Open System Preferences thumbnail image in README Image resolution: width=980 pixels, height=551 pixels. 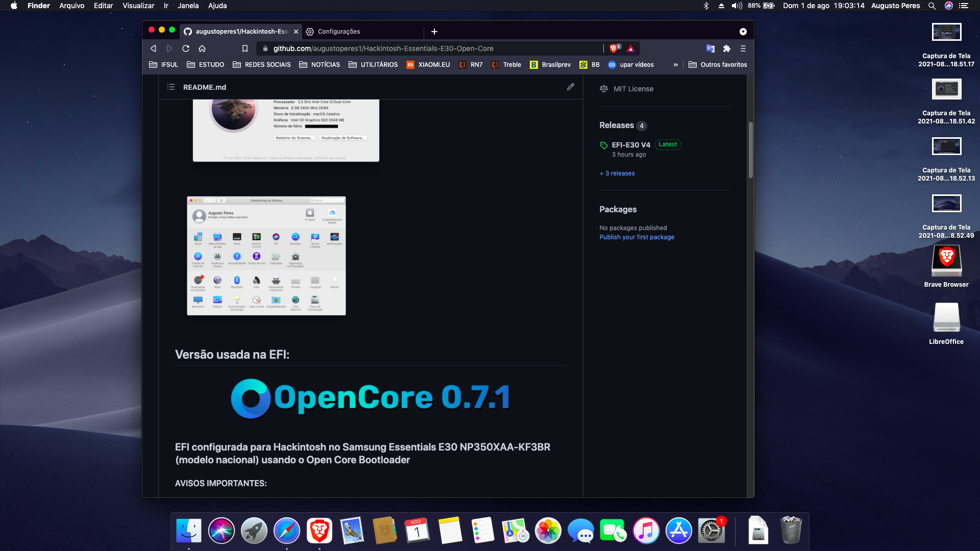tap(266, 256)
